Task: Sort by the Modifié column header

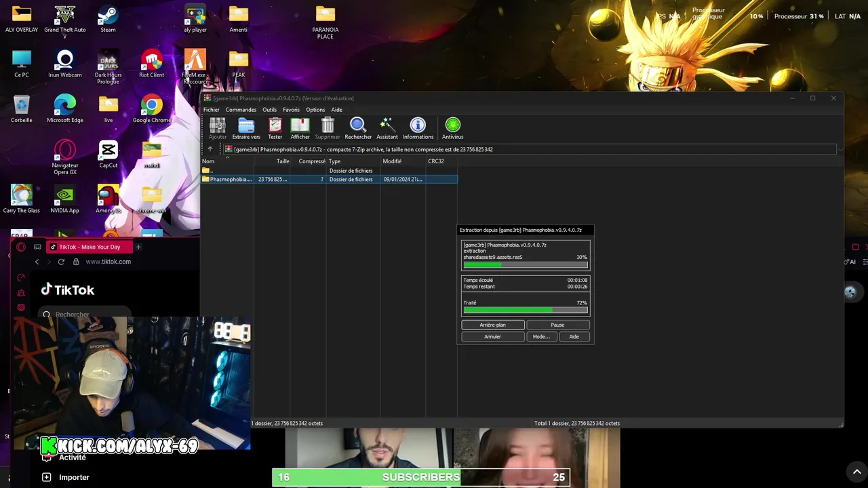Action: click(x=403, y=161)
